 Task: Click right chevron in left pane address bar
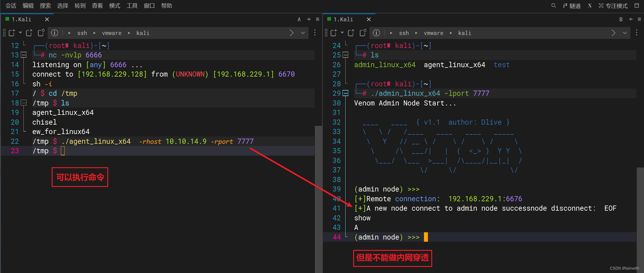tap(291, 33)
